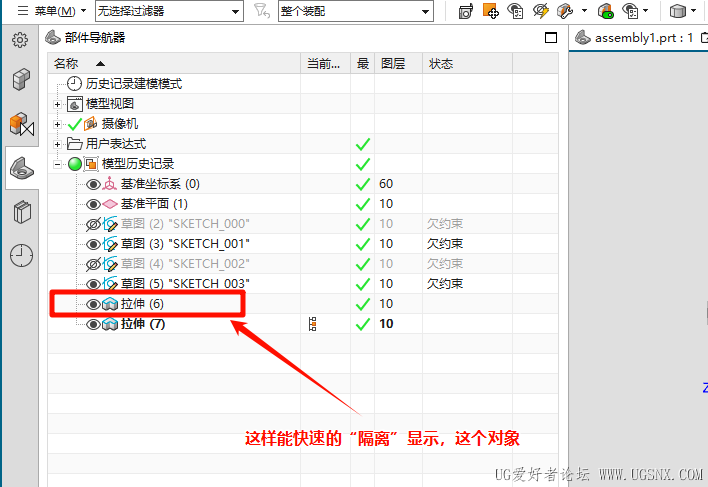708x487 pixels.
Task: Click the green-dot component icon
Action: pos(606,11)
